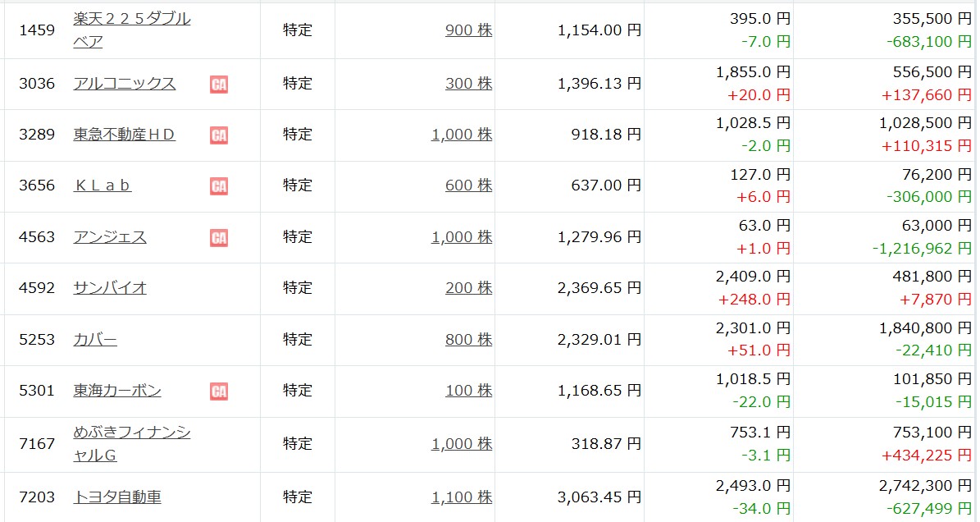Open the サンバイオ stock link
Image resolution: width=980 pixels, height=522 pixels.
[x=110, y=287]
